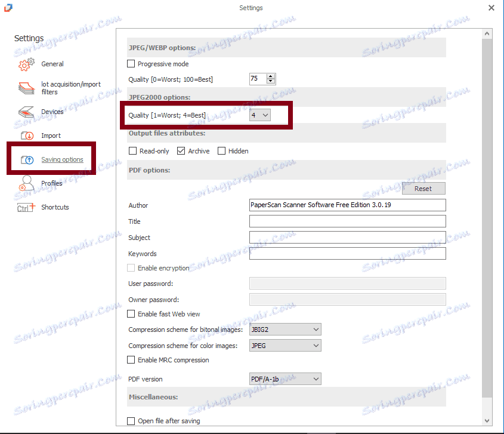Click the lot acquisition filters stack icon
The image size is (504, 434).
pyautogui.click(x=26, y=88)
